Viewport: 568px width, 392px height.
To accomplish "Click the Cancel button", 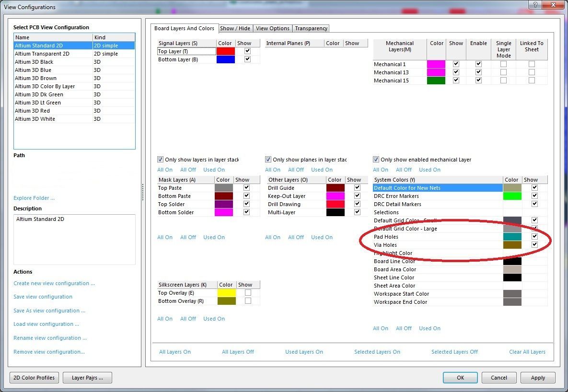I will pyautogui.click(x=499, y=378).
